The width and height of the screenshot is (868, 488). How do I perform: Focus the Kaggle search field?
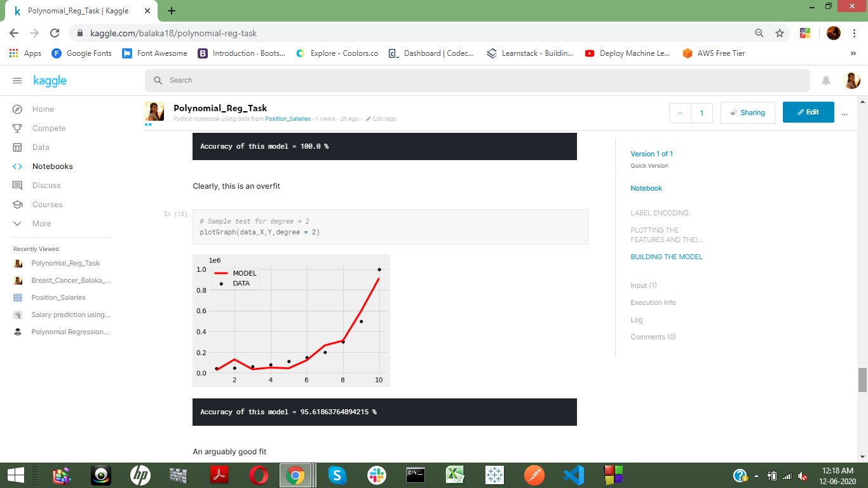click(477, 81)
